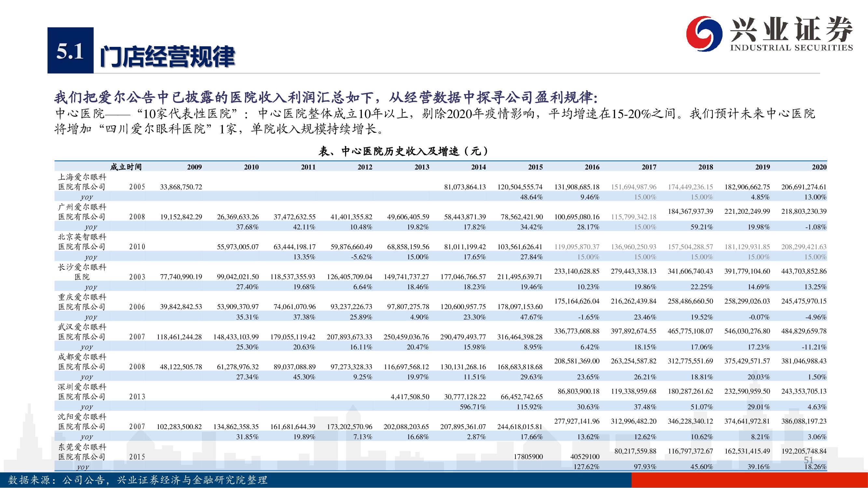Click the 成立时间 column header
Viewport: 868px width, 488px height.
click(x=126, y=167)
